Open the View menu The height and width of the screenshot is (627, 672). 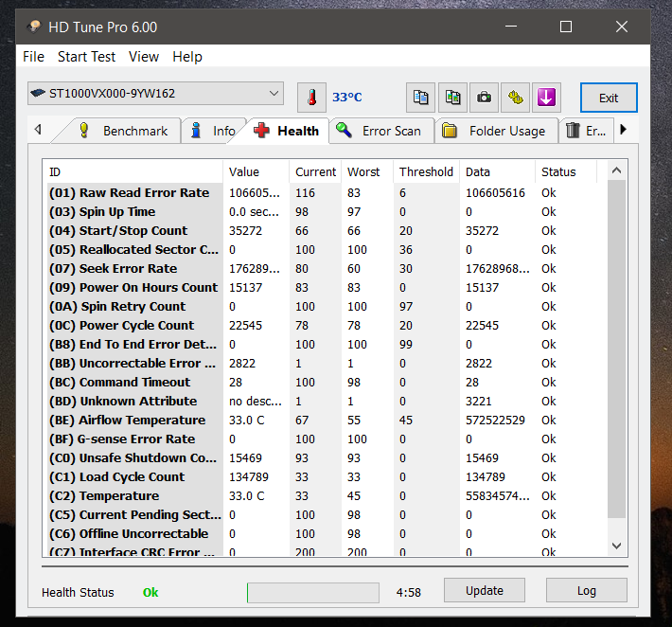tap(144, 57)
